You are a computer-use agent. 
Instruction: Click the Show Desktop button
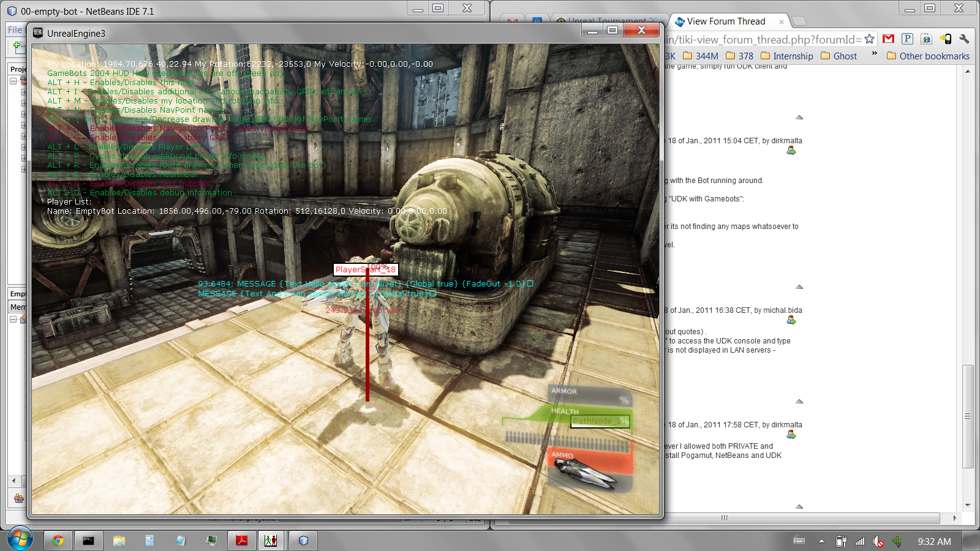pos(971,541)
